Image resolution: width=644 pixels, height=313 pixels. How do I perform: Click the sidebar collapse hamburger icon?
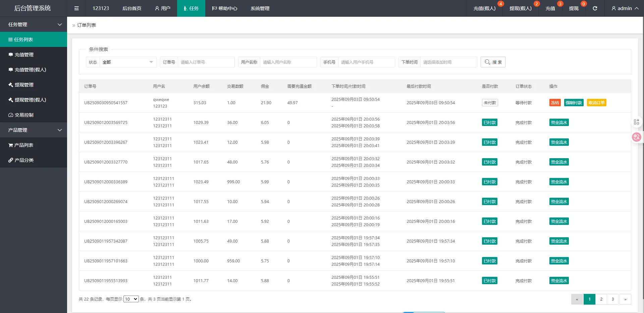pyautogui.click(x=76, y=8)
